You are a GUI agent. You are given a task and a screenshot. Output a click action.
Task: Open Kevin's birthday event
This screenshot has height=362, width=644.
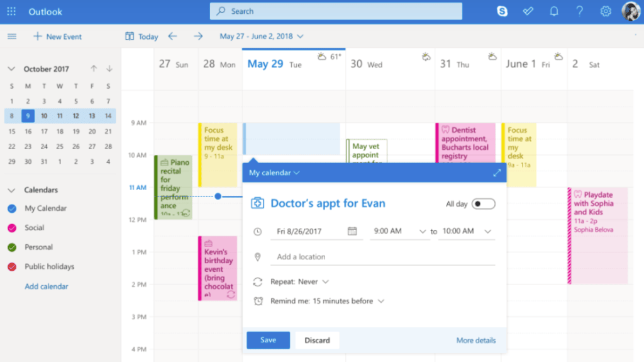[x=218, y=268]
